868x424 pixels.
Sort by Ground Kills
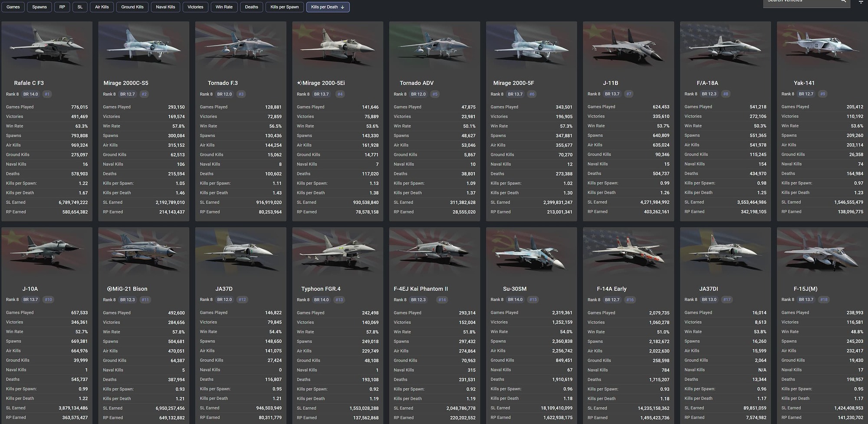(132, 7)
